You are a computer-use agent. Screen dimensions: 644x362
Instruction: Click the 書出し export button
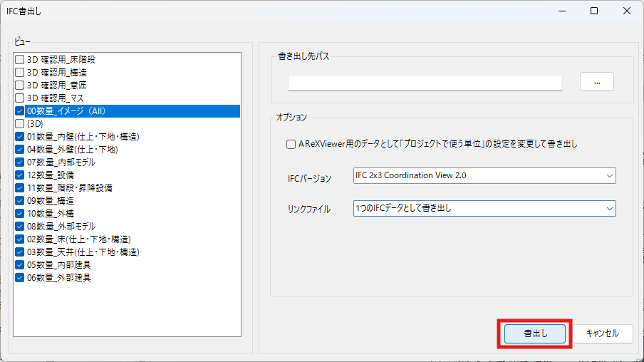(534, 333)
